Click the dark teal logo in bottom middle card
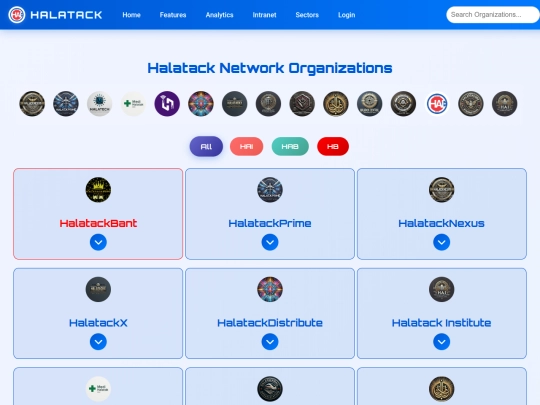This screenshot has width=540, height=405. 270,389
